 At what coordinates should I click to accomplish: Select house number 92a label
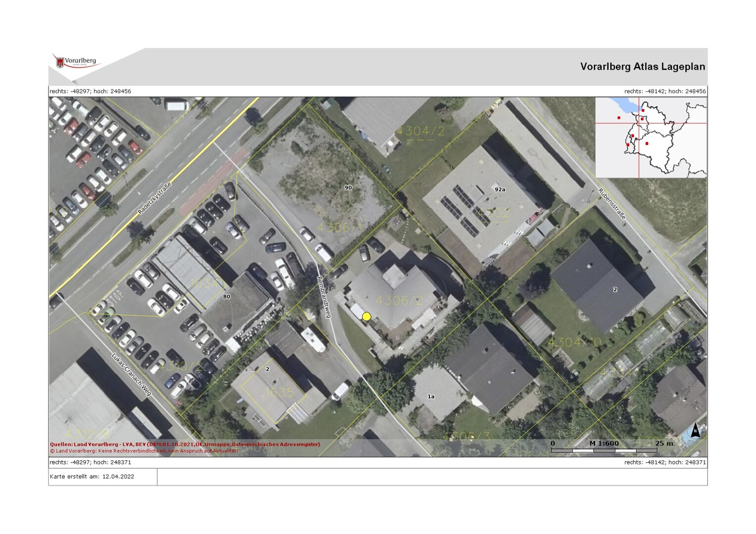point(500,189)
